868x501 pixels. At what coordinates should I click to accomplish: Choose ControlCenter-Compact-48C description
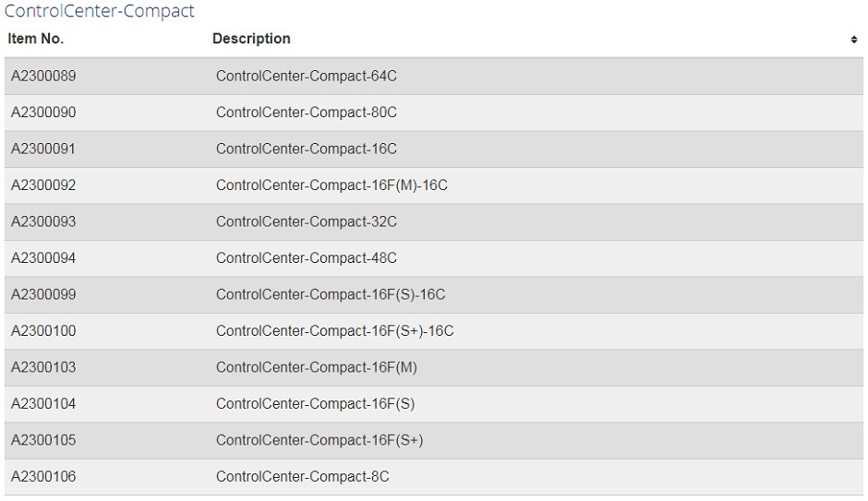point(307,258)
